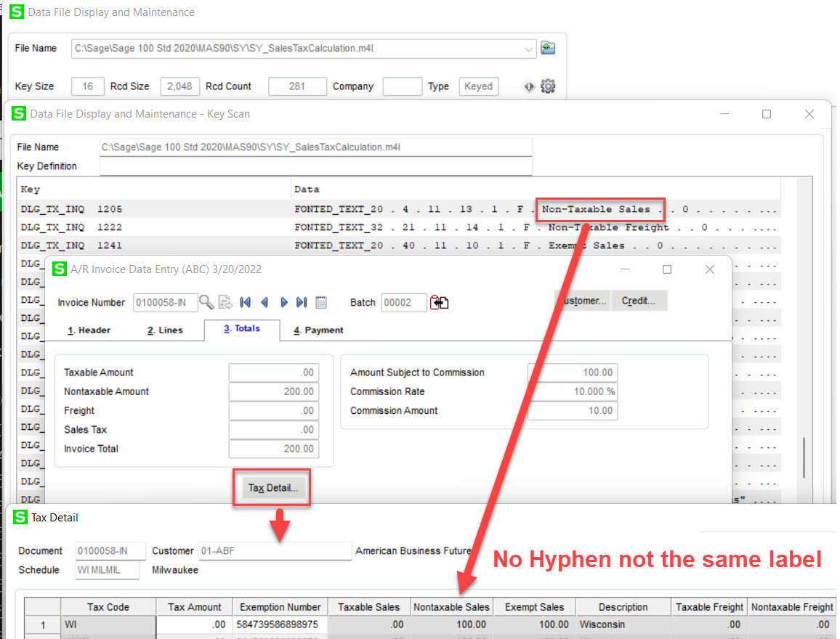Go to next invoice record
Viewport: 840px width, 639px height.
[284, 302]
